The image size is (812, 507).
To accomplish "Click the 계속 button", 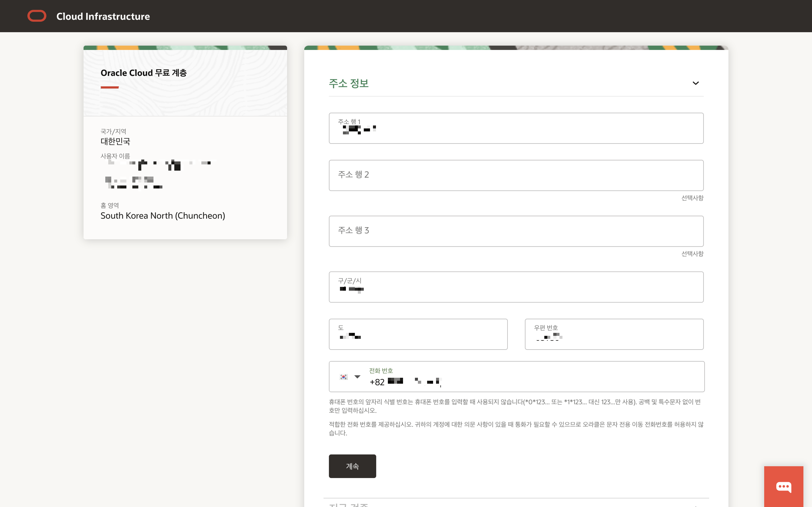I will 352,466.
